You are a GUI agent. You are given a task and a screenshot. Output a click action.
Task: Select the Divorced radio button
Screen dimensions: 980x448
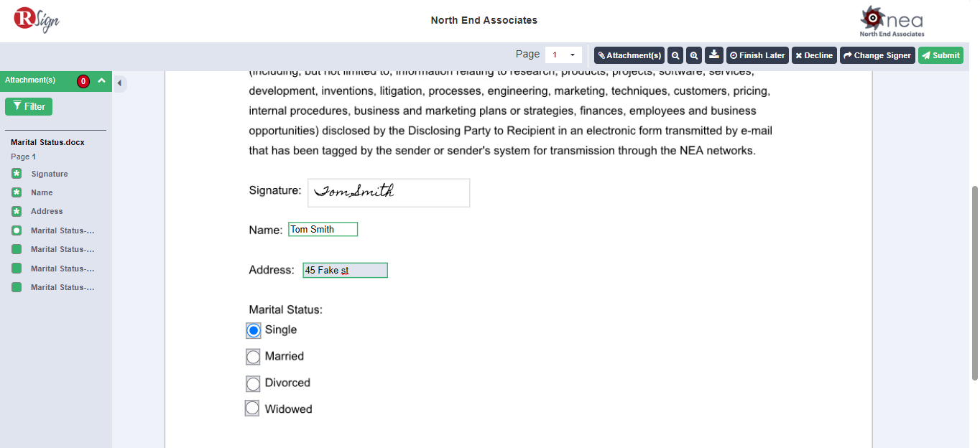pos(253,383)
